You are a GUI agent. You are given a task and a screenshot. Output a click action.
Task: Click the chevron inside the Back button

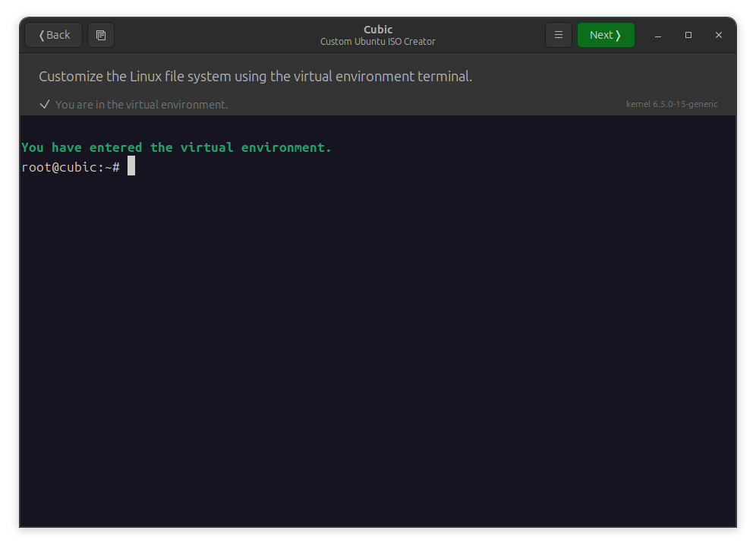[41, 34]
